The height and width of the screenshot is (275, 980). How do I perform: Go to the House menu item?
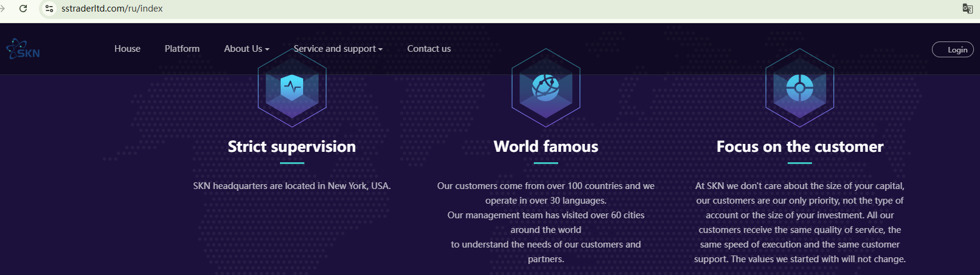click(x=127, y=49)
